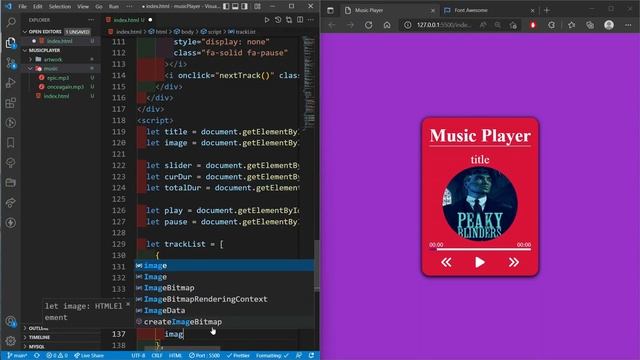640x360 pixels.
Task: Toggle the primary side bar layout icon
Action: click(x=226, y=7)
